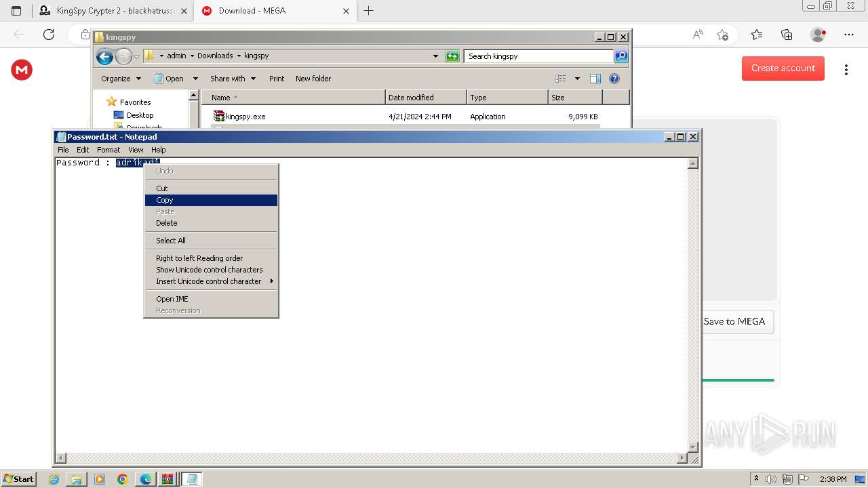Click browser refresh button
The image size is (868, 488).
coord(49,35)
